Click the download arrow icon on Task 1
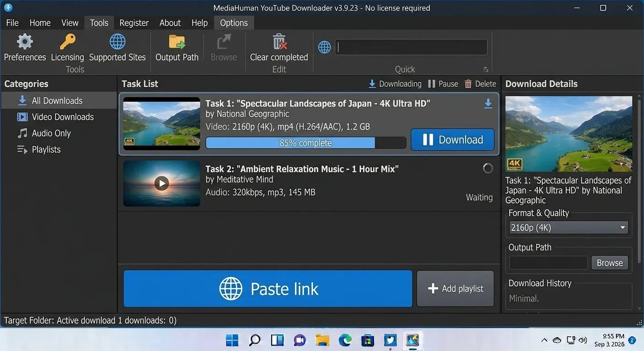644x351 pixels. pyautogui.click(x=488, y=104)
